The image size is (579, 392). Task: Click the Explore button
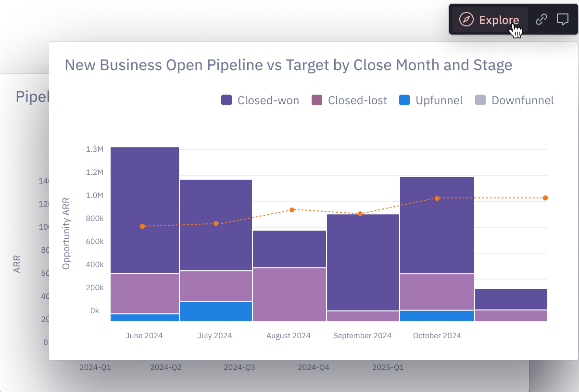490,20
